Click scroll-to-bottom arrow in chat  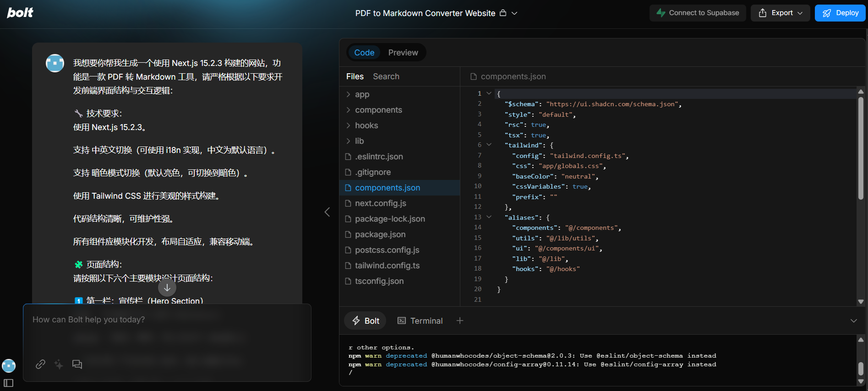pos(167,288)
